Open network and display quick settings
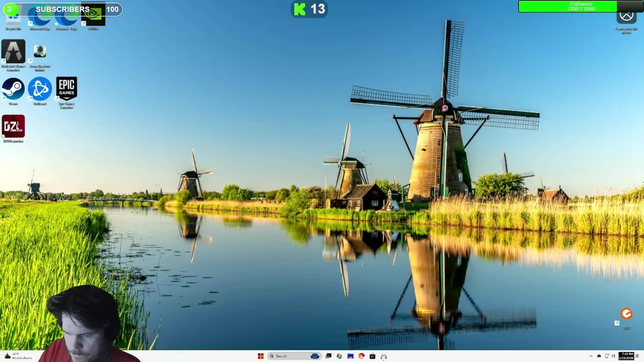This screenshot has height=362, width=644. (x=610, y=356)
